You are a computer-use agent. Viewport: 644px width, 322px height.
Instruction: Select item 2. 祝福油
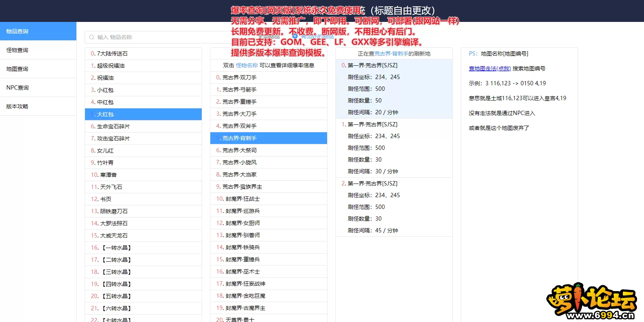tap(143, 78)
